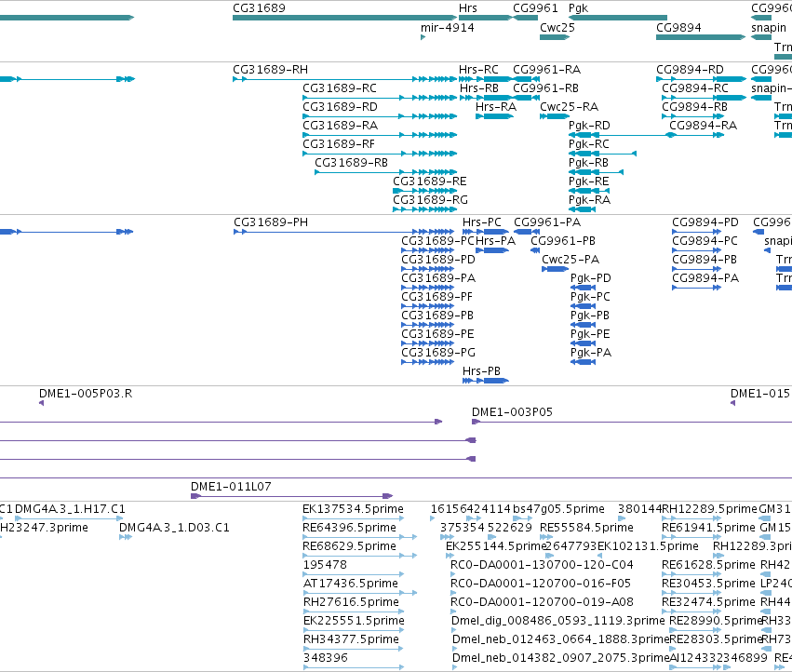Select the Pgk gene label
The width and height of the screenshot is (792, 672).
[x=578, y=8]
